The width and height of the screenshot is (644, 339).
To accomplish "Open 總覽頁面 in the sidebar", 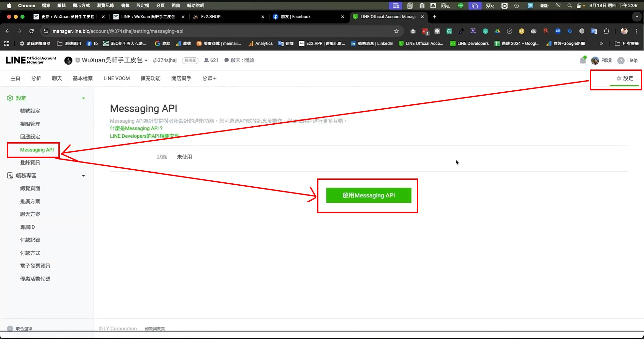I will [30, 188].
